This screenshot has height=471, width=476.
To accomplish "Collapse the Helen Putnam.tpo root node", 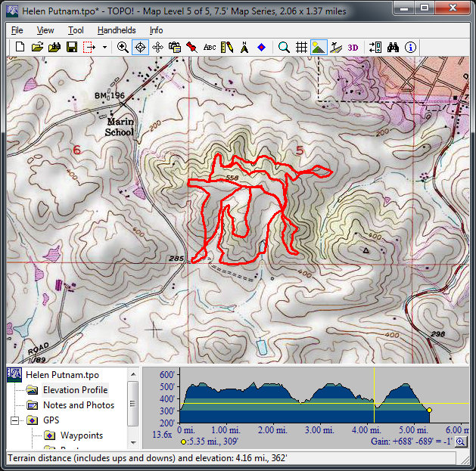I will (14, 375).
